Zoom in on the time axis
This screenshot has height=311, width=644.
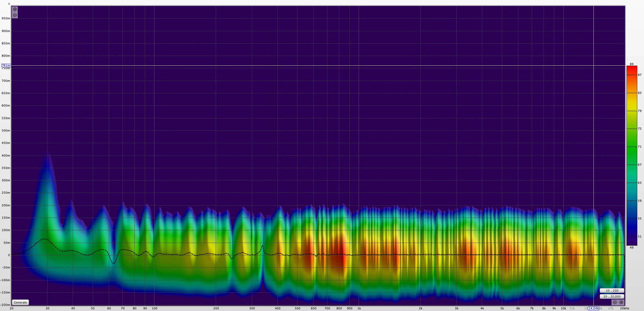point(15,9)
